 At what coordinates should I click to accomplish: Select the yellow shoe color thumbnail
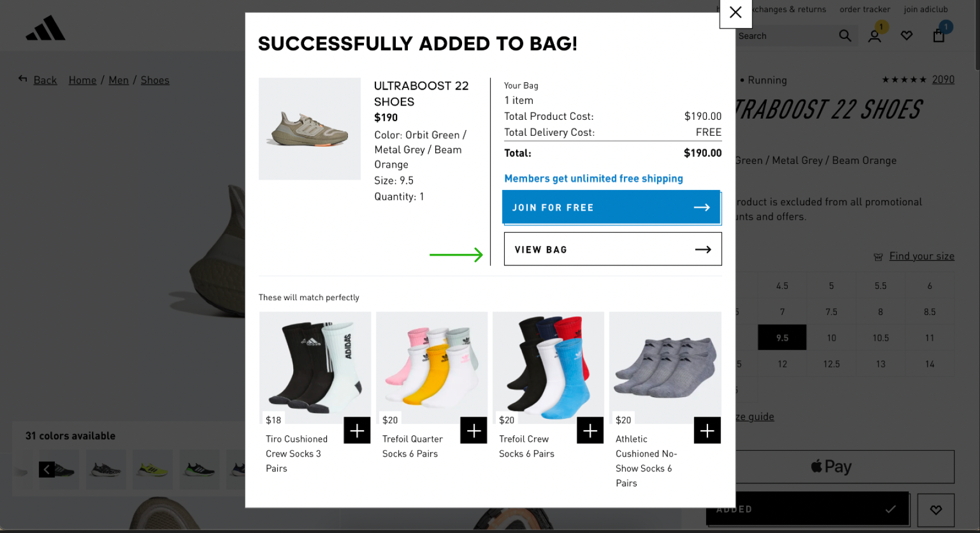tap(153, 470)
